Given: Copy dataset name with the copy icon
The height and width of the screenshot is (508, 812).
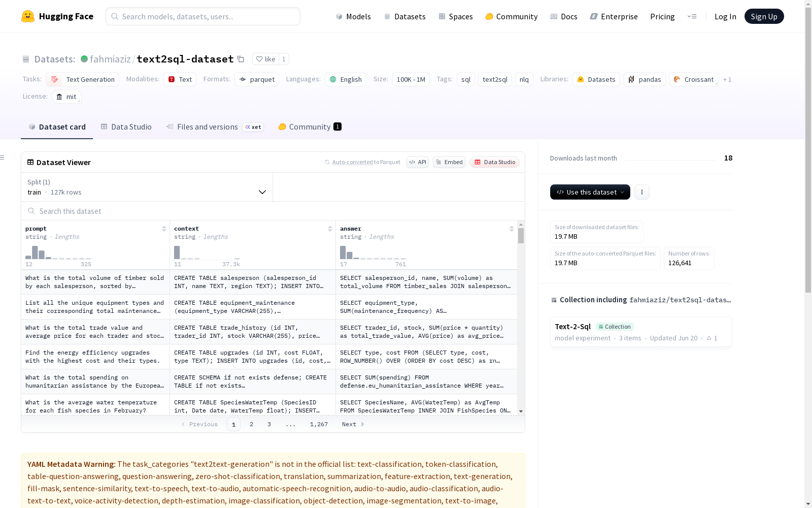Looking at the screenshot, I should (241, 59).
